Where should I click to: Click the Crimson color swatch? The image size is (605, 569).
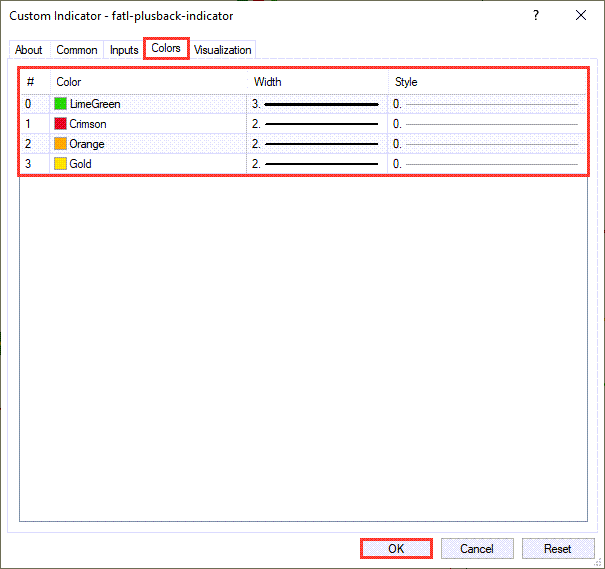(60, 124)
